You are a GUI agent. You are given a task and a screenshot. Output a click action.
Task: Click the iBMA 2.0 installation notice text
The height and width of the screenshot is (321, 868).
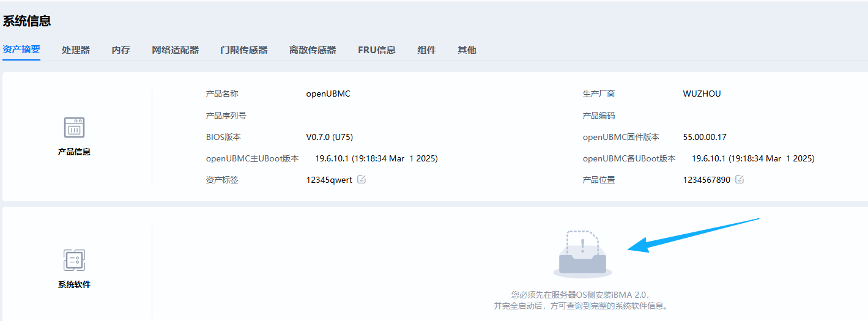582,300
